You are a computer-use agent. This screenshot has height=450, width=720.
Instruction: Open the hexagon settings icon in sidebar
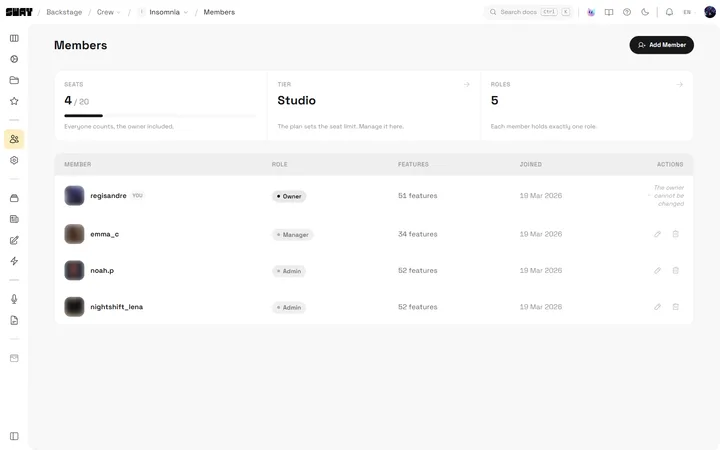click(x=14, y=160)
